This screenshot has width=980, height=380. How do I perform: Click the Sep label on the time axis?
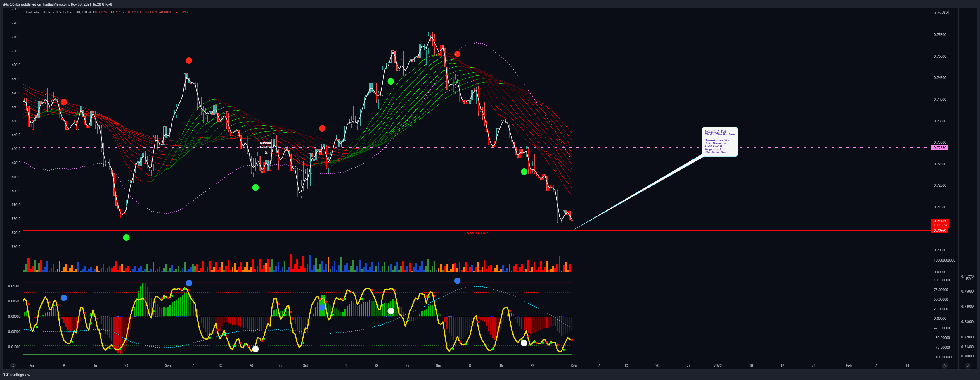(168, 366)
